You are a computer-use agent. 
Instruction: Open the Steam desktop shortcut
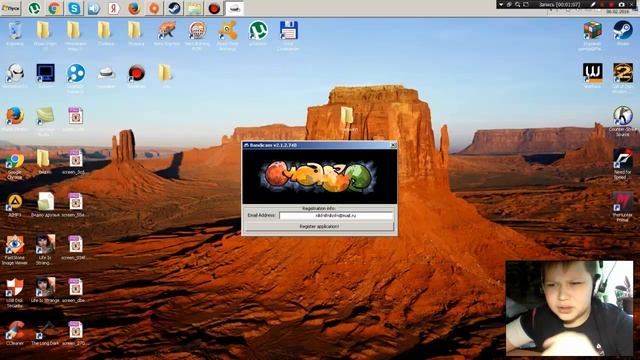tap(623, 33)
